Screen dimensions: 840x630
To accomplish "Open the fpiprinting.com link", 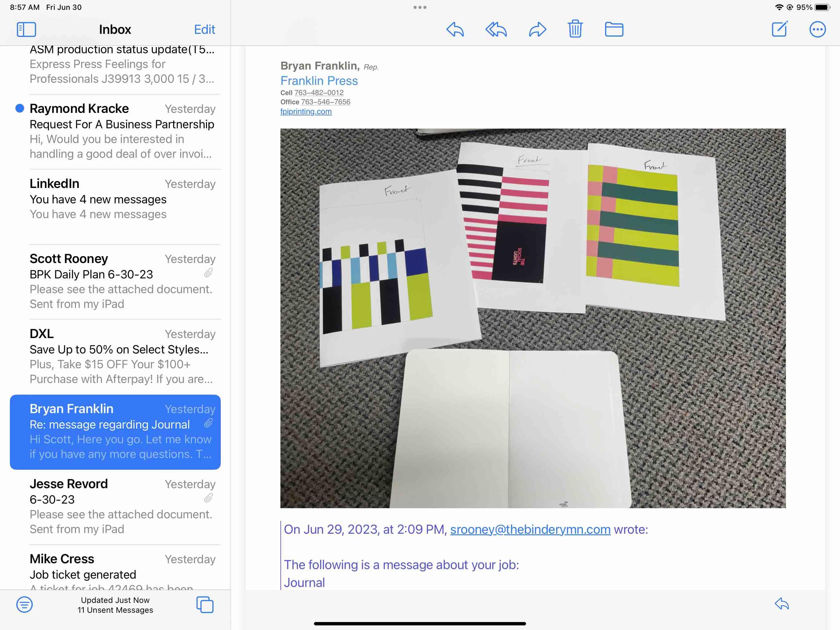I will pos(306,112).
